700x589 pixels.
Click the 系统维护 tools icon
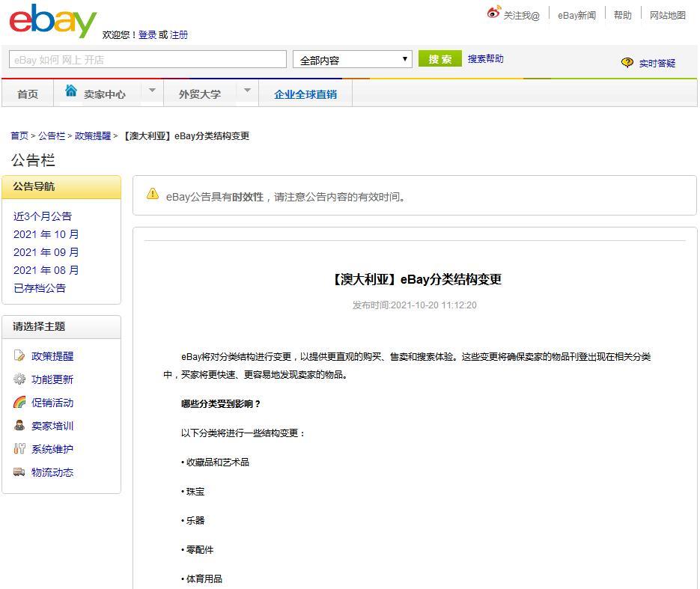pyautogui.click(x=19, y=448)
